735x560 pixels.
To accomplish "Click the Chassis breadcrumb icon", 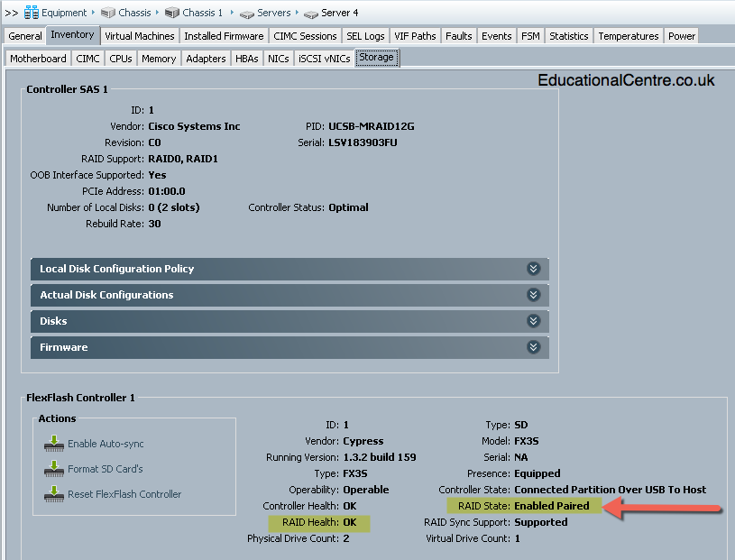I will [x=108, y=13].
